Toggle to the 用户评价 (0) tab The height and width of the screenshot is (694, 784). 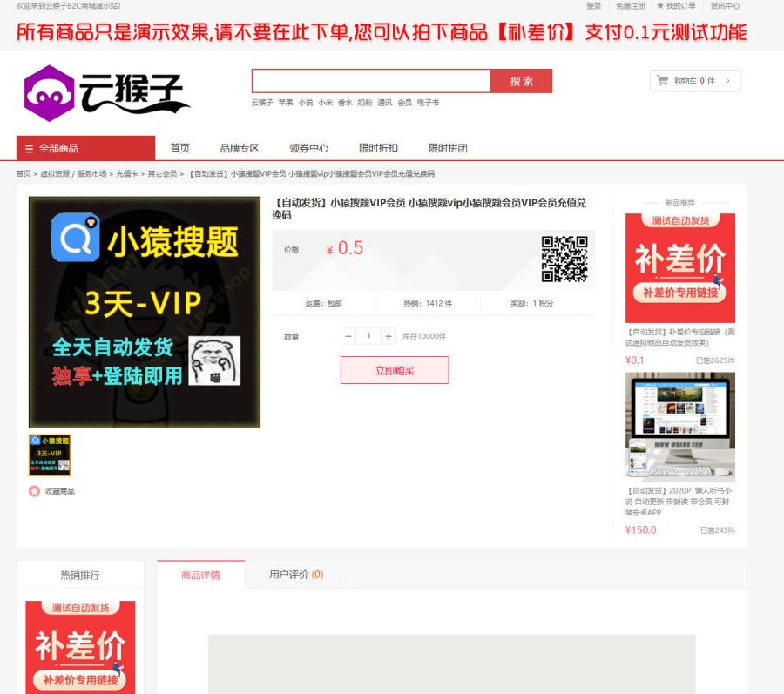pyautogui.click(x=296, y=574)
